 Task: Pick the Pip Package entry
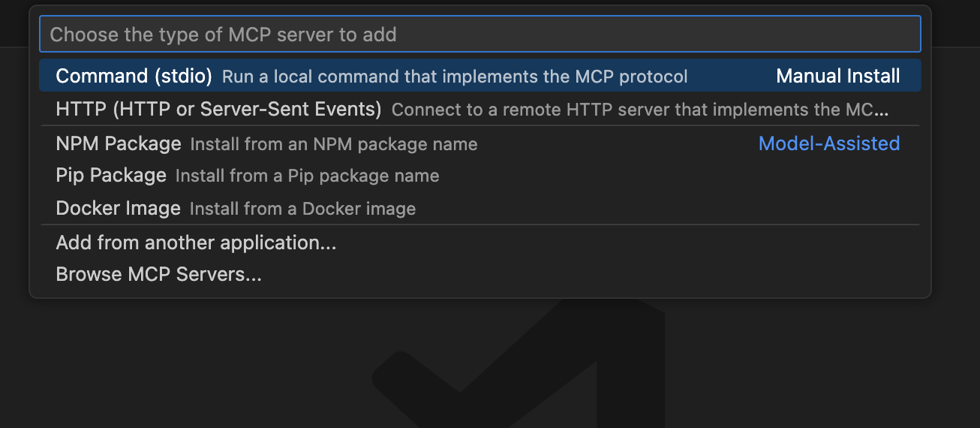tap(111, 176)
